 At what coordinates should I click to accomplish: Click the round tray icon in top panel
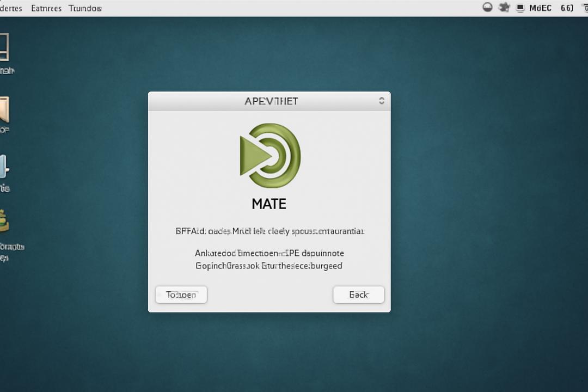coord(487,8)
